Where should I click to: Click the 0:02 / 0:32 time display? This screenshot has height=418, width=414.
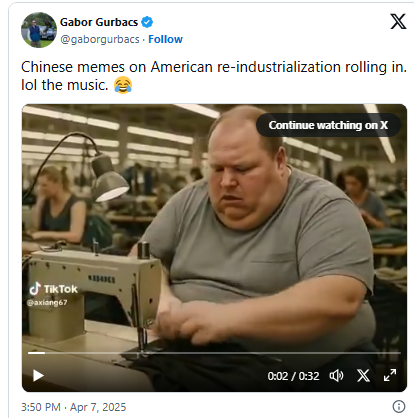(293, 376)
